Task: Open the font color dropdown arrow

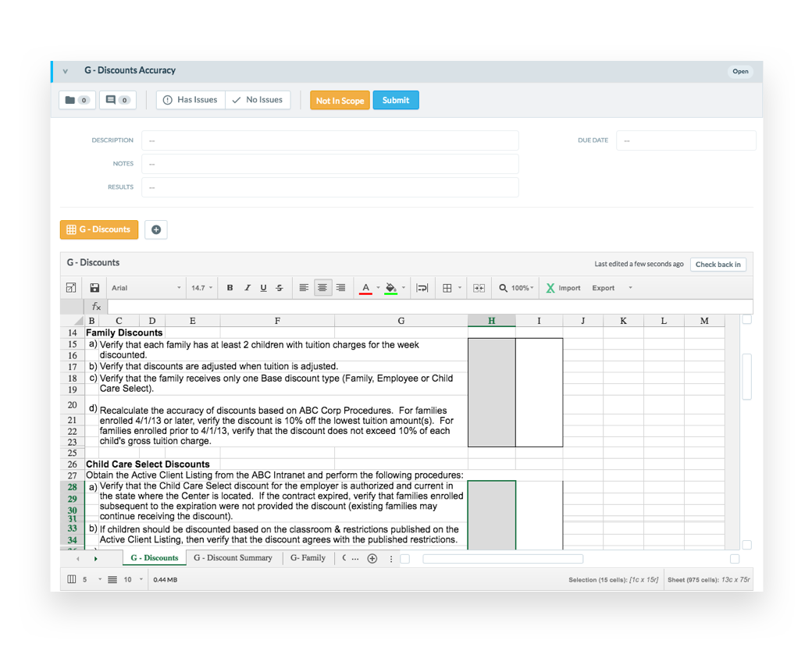Action: [x=378, y=288]
